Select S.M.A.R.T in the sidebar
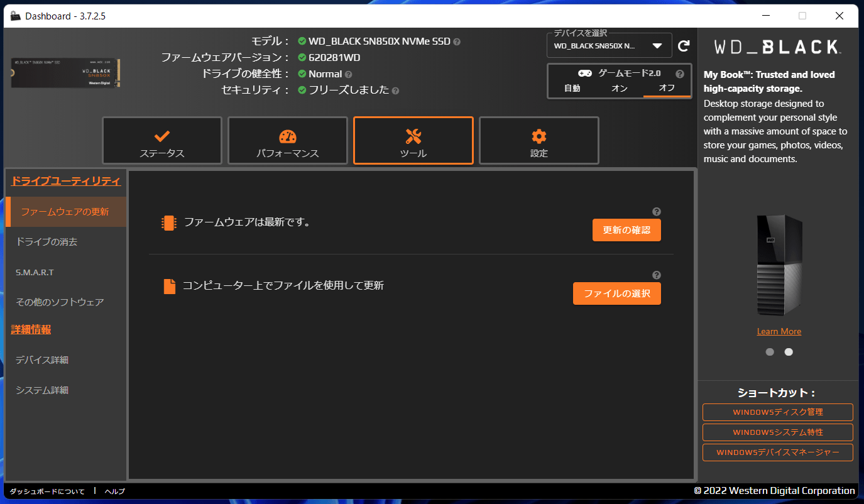This screenshot has width=864, height=504. tap(35, 272)
